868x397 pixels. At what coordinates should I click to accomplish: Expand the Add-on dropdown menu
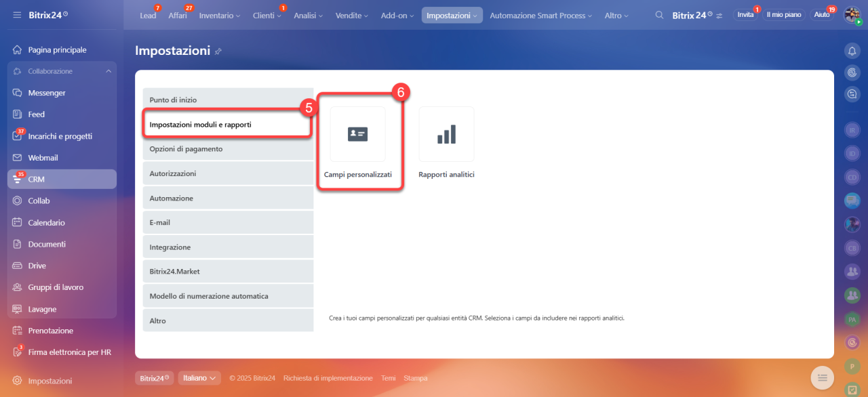(x=398, y=15)
